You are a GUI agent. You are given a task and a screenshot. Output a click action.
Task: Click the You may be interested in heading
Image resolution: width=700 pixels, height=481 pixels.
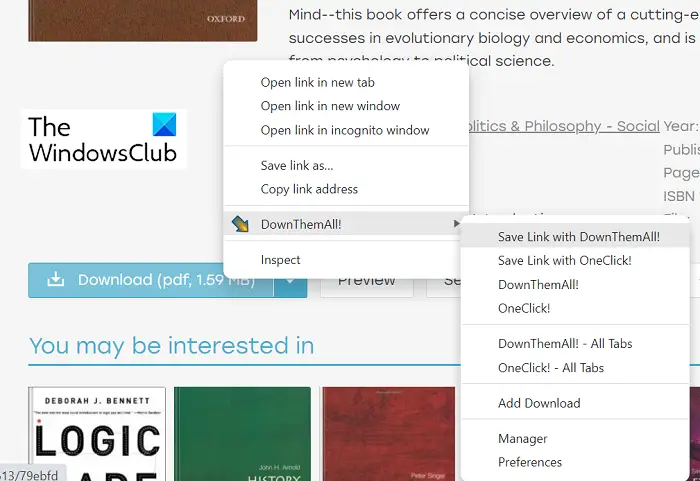pos(171,346)
